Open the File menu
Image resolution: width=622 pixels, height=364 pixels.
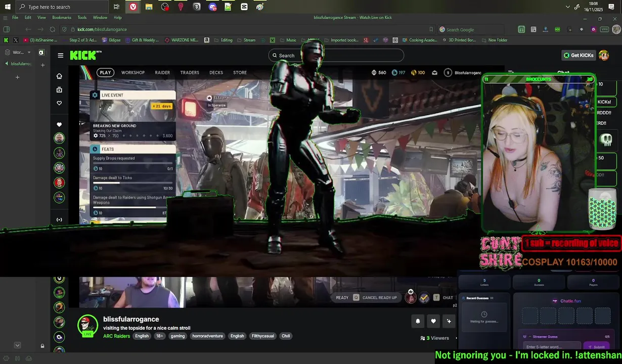coord(15,17)
